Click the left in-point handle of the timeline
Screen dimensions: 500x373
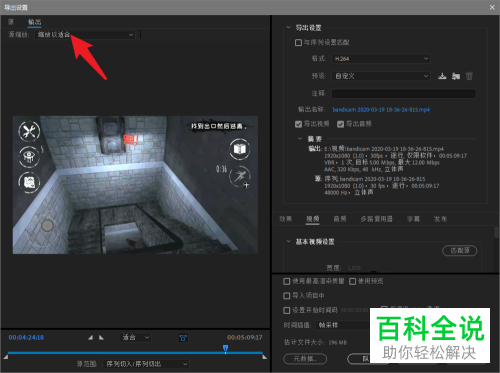[6, 357]
